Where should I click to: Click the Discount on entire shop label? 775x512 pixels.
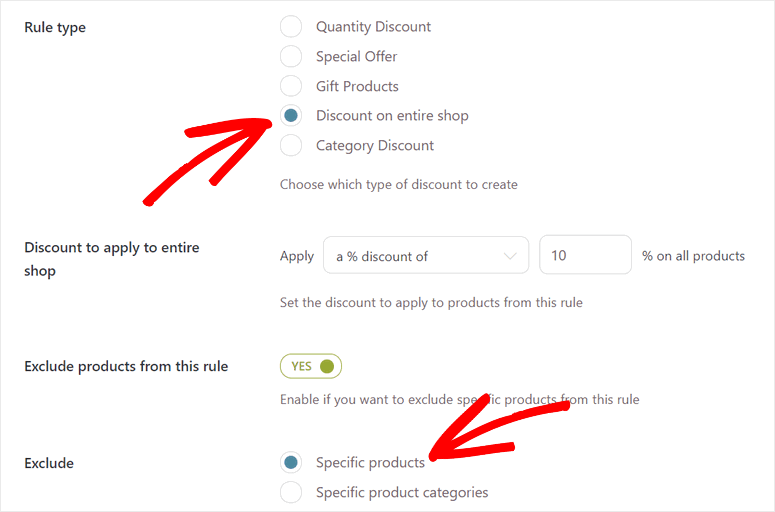click(392, 115)
